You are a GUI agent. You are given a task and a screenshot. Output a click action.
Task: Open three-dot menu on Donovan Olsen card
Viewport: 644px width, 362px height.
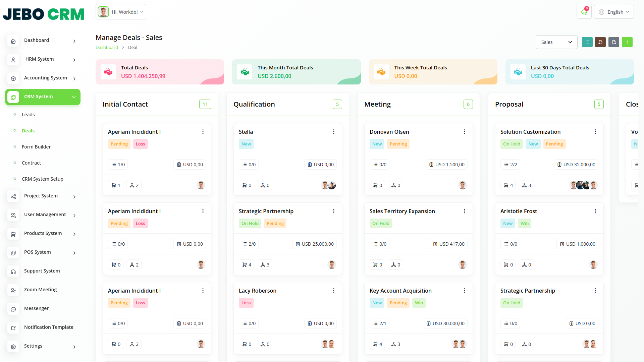click(464, 132)
